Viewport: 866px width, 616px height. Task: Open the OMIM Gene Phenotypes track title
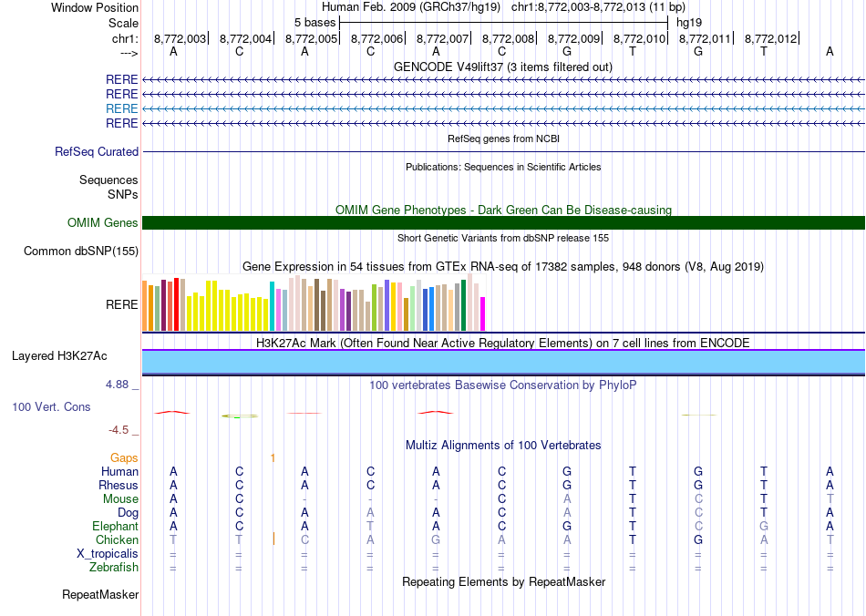click(503, 210)
